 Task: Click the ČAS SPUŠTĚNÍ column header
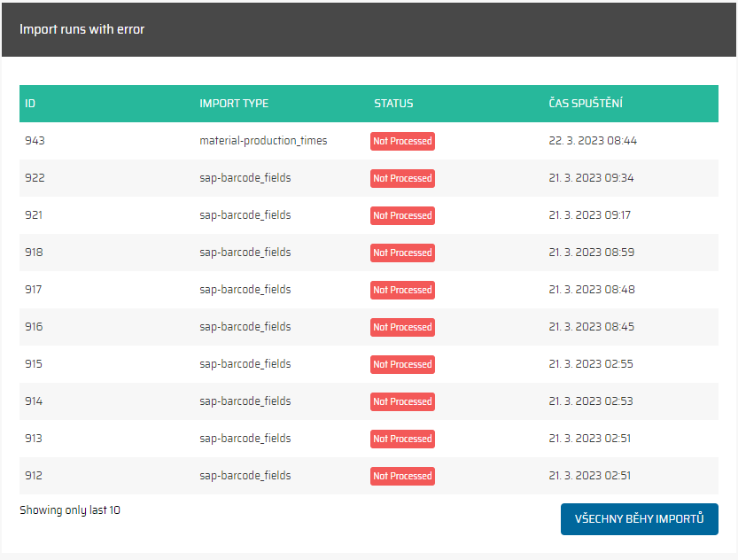tap(586, 104)
